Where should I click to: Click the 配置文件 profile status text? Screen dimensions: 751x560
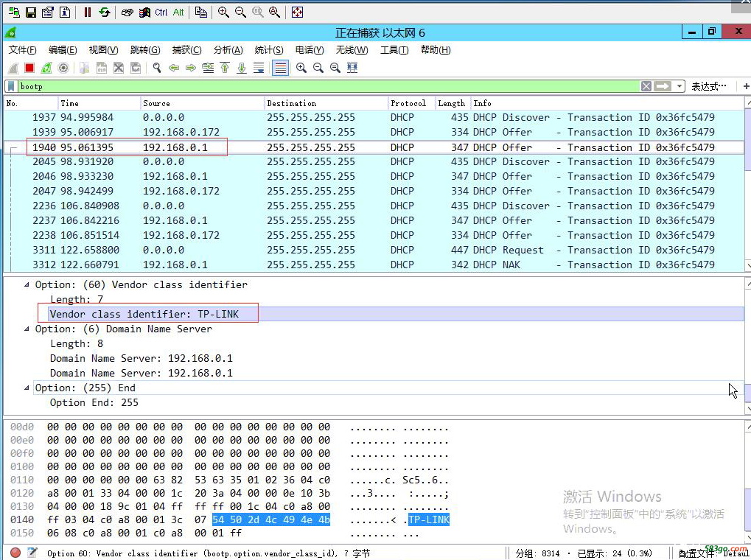[714, 553]
